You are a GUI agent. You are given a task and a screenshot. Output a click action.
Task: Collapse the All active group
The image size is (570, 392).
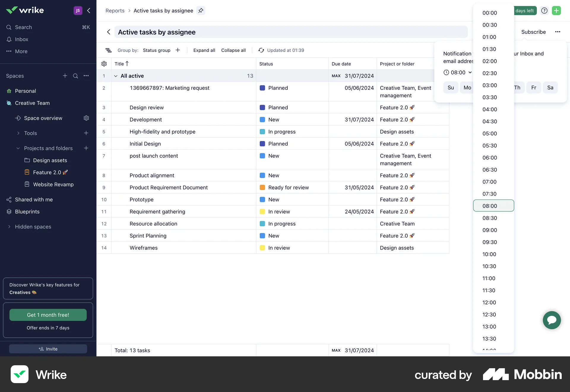click(x=116, y=76)
